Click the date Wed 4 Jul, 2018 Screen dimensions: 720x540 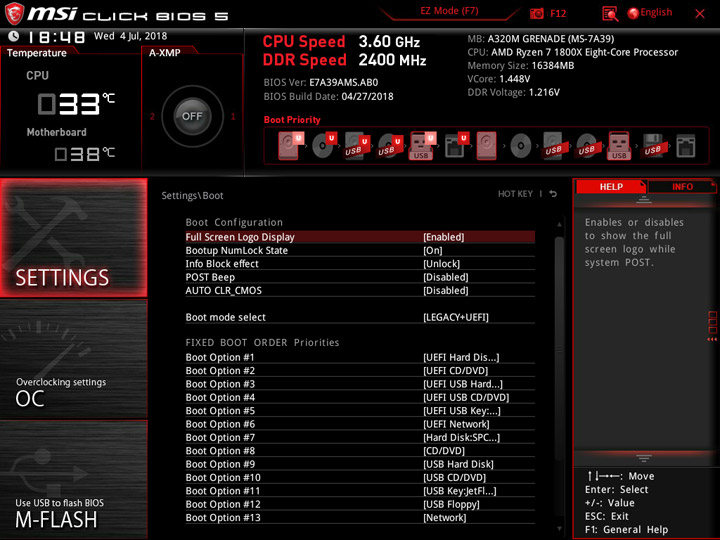pyautogui.click(x=130, y=36)
